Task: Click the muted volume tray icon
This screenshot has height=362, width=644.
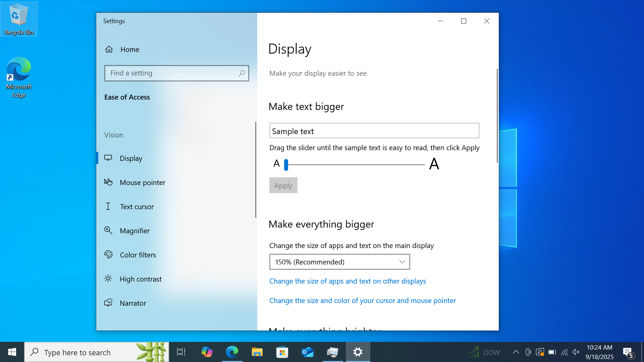Action: point(576,352)
